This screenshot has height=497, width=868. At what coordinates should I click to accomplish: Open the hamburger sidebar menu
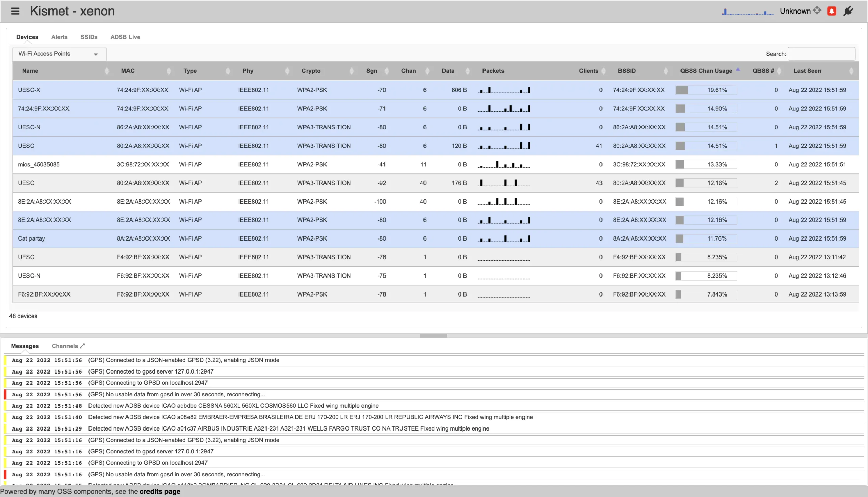coord(15,11)
